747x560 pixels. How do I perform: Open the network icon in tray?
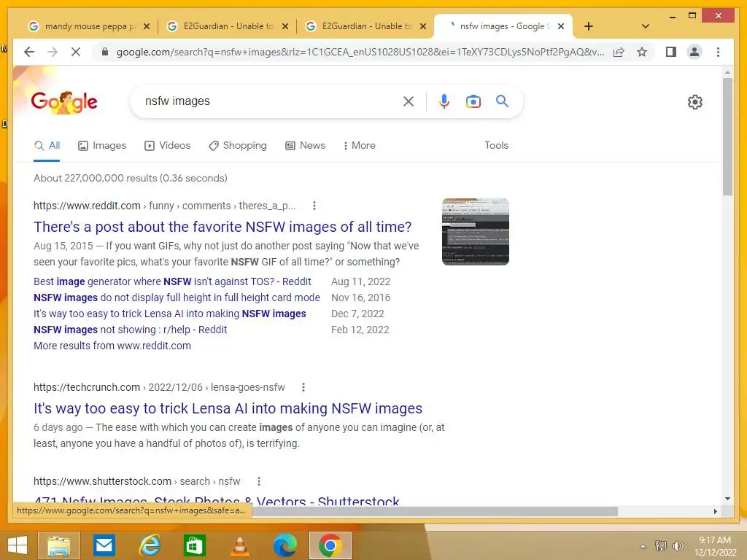tap(661, 546)
